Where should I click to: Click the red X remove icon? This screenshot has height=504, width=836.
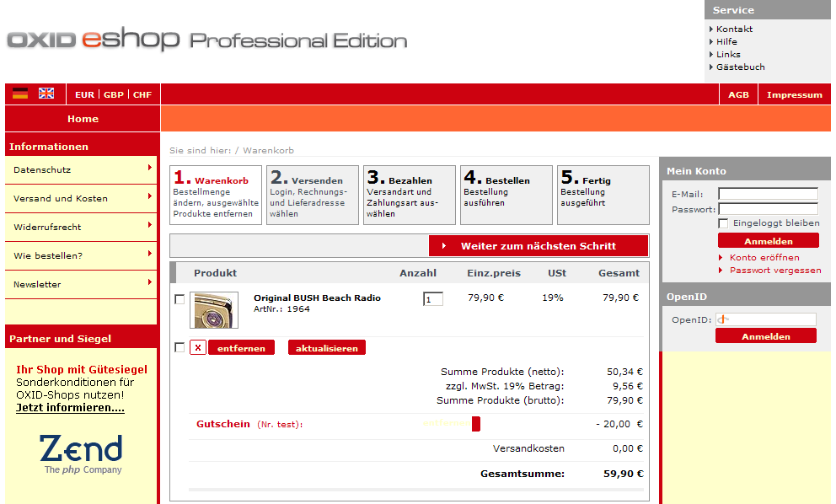[x=197, y=348]
